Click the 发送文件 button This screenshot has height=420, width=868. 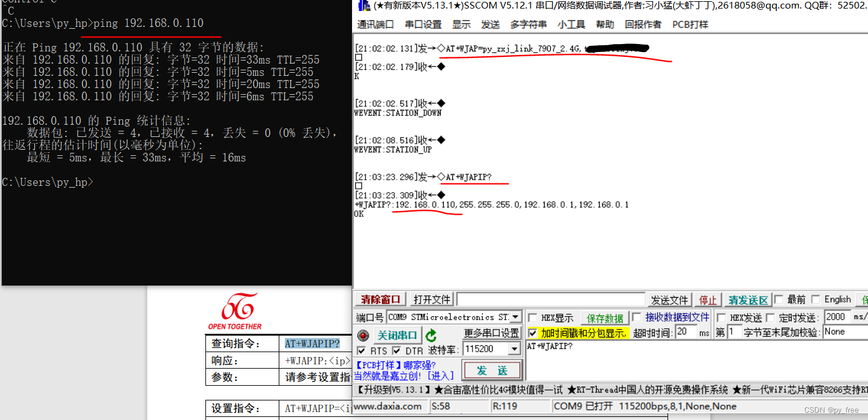coord(669,300)
